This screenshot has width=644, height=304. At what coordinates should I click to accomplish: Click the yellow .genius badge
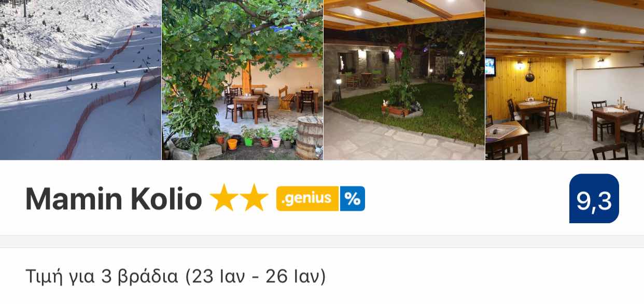pyautogui.click(x=308, y=198)
